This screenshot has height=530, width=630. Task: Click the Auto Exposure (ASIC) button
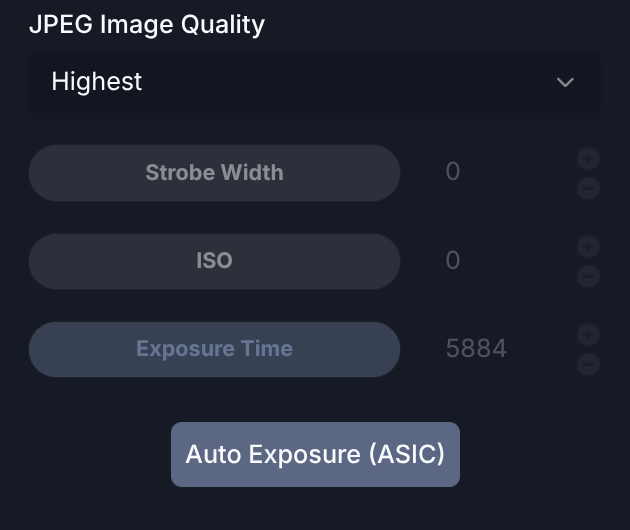coord(315,454)
